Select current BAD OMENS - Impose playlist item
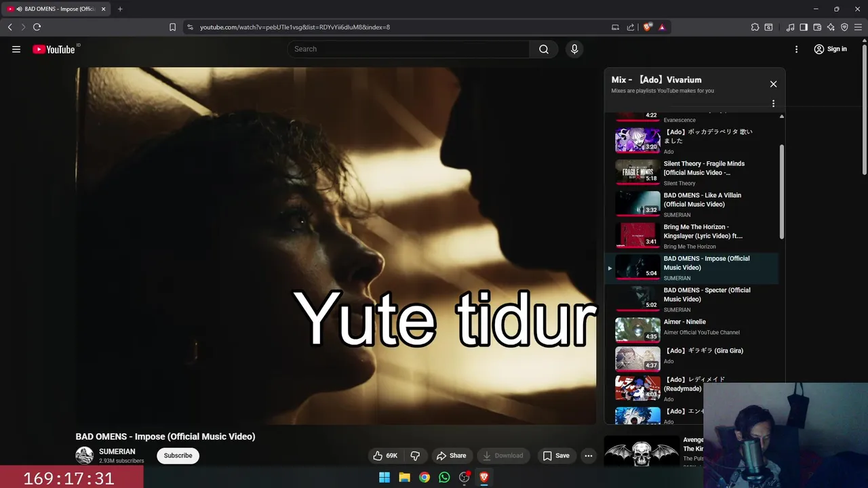 pos(691,268)
